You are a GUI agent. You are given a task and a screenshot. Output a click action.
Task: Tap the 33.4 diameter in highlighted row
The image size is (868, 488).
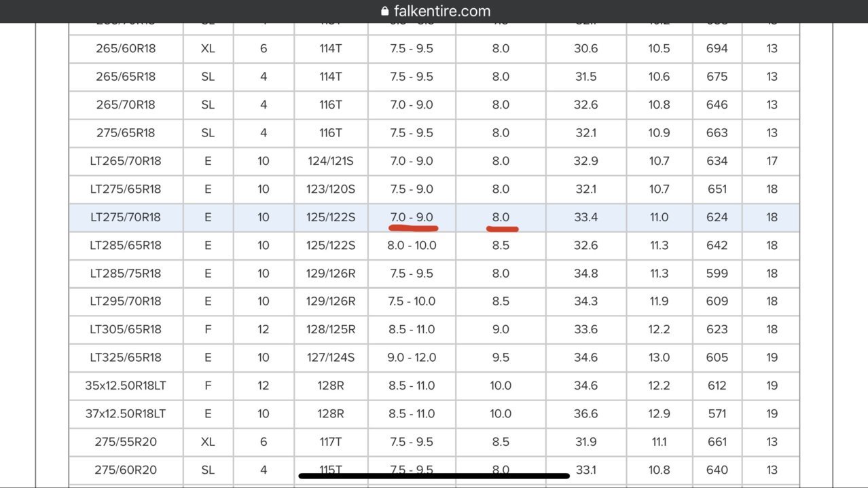pyautogui.click(x=585, y=217)
